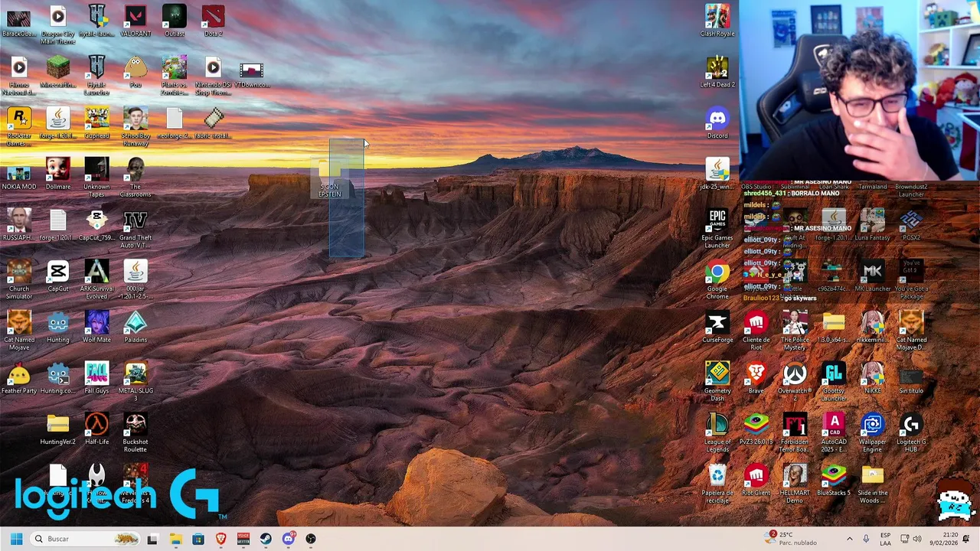980x551 pixels.
Task: Open the Windows Start menu
Action: pyautogui.click(x=16, y=539)
